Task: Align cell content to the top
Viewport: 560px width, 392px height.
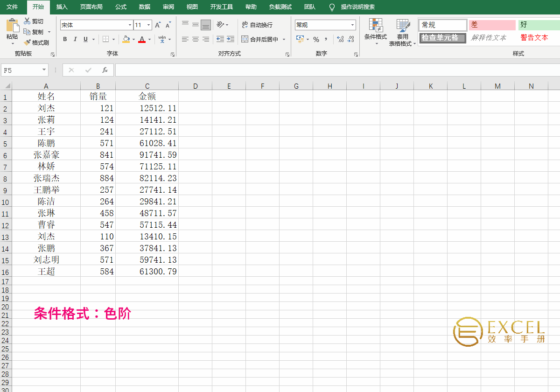Action: 185,25
